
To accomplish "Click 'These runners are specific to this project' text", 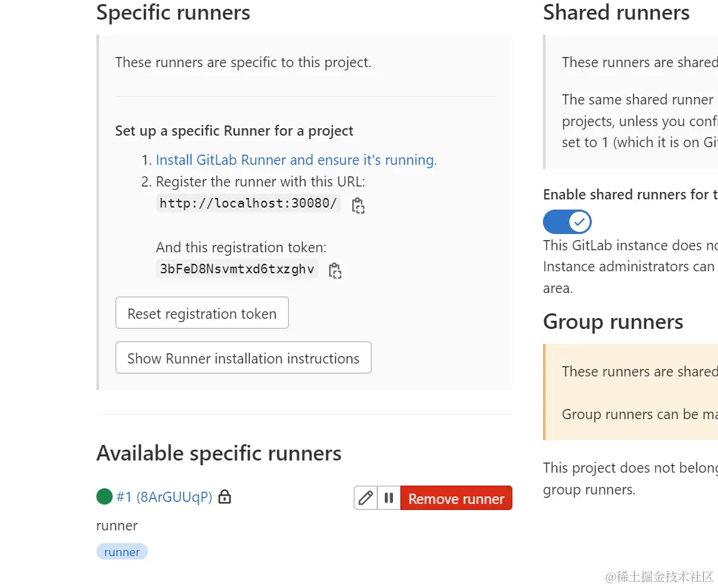I will click(x=243, y=62).
